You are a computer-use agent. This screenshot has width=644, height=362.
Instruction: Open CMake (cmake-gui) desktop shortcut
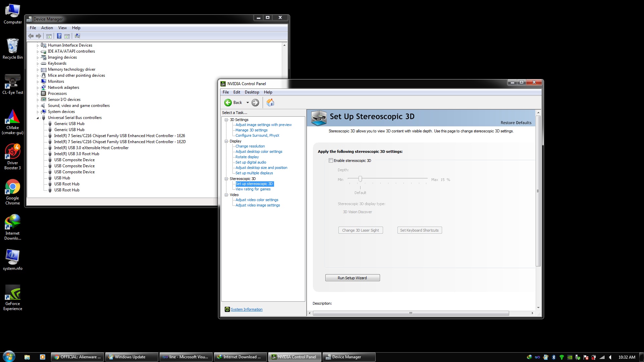(x=13, y=122)
